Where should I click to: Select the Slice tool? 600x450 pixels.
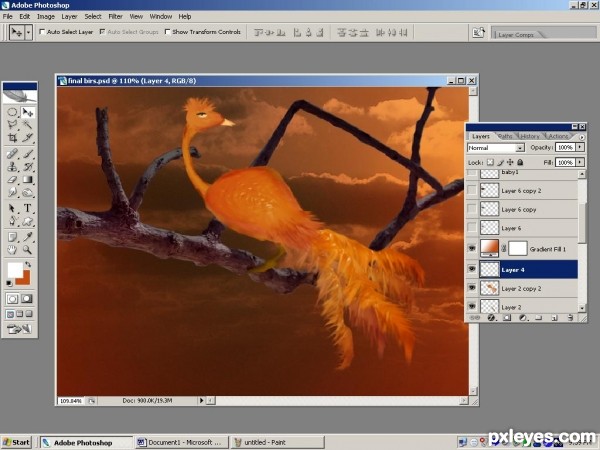[x=28, y=137]
